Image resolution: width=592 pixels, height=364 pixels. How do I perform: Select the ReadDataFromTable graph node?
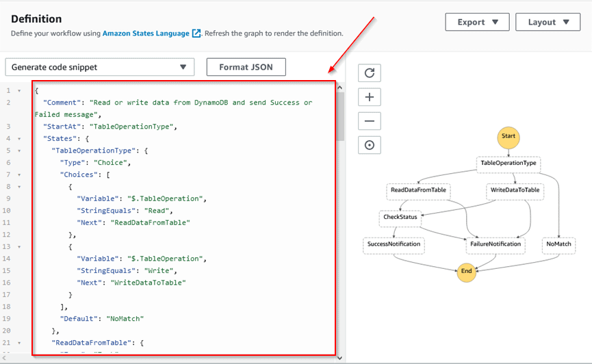[418, 190]
